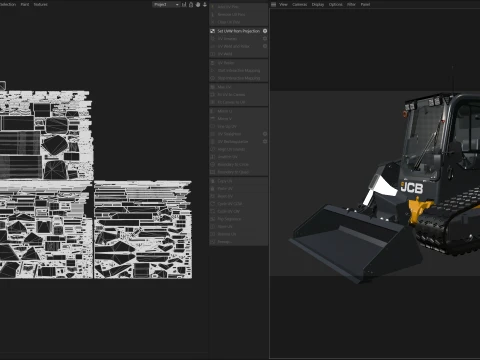This screenshot has height=360, width=480.
Task: Open the Paint menu in UV editor
Action: [x=25, y=4]
